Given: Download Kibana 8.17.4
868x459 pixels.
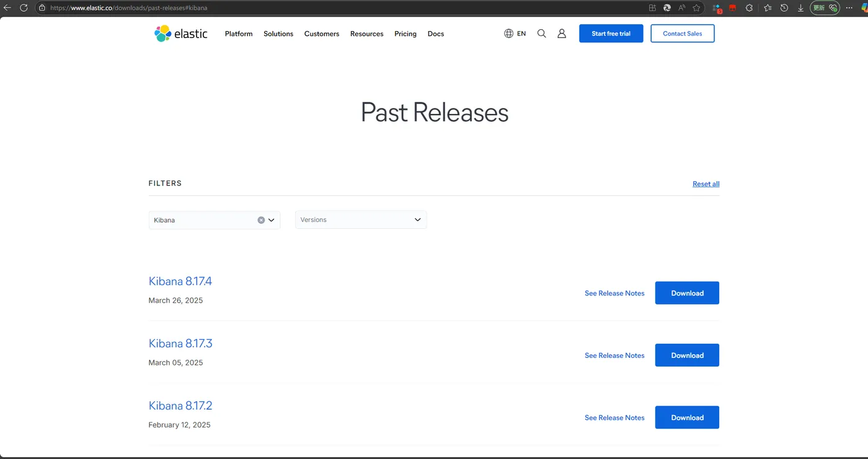Looking at the screenshot, I should pos(687,293).
